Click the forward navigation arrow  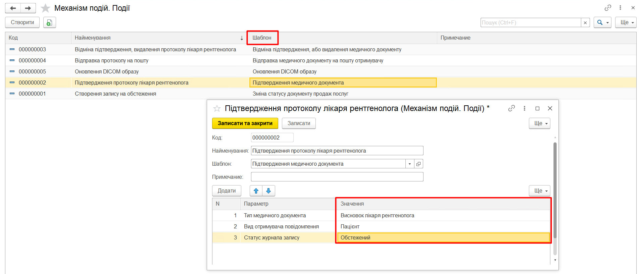coord(28,8)
